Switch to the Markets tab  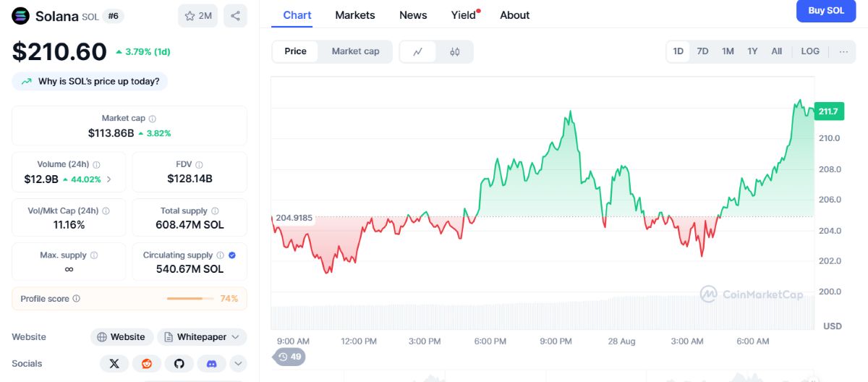coord(355,15)
